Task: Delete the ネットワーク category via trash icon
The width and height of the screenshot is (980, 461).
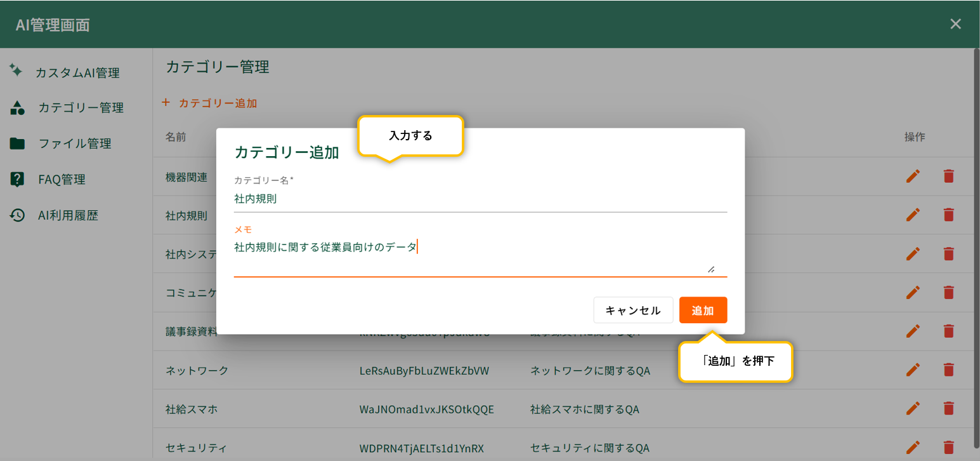Action: coord(948,370)
